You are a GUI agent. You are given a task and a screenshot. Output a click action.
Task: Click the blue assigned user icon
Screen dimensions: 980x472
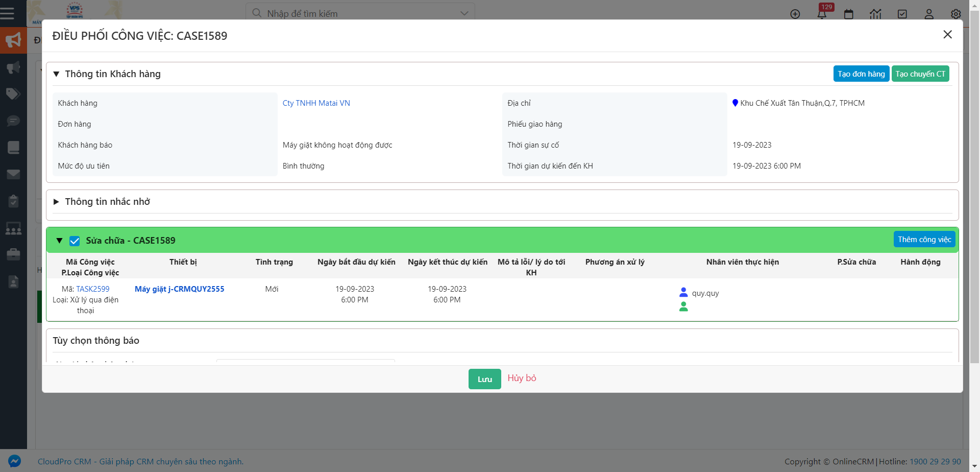tap(683, 292)
